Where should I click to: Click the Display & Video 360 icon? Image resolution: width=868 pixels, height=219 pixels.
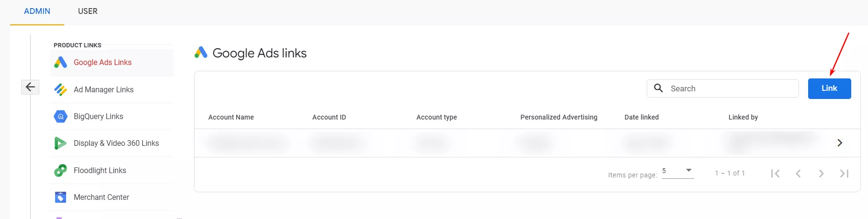click(x=60, y=143)
